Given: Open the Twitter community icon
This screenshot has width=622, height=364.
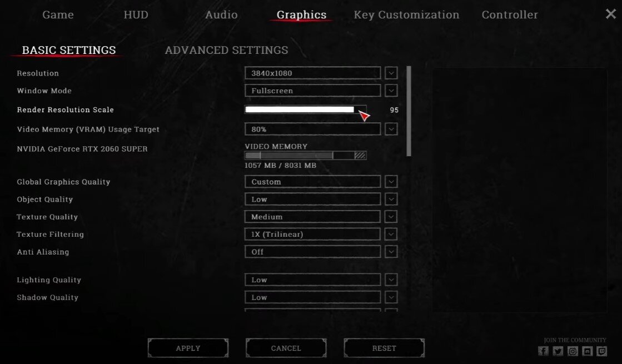Looking at the screenshot, I should pos(558,351).
